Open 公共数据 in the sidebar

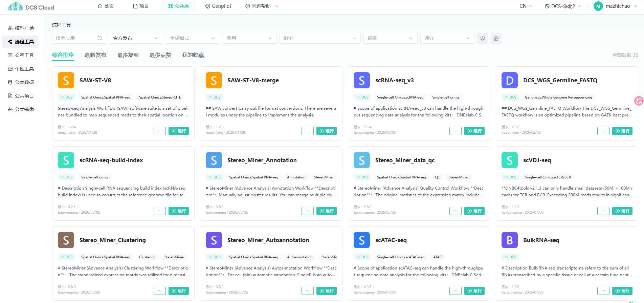point(20,82)
